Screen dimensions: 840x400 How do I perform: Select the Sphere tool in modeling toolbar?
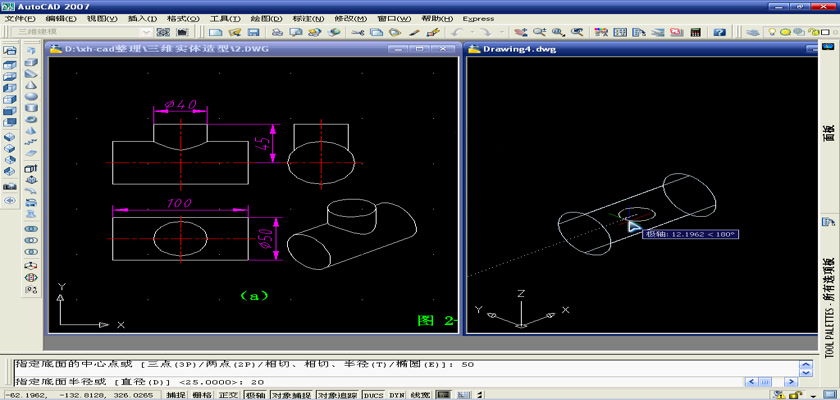click(31, 96)
